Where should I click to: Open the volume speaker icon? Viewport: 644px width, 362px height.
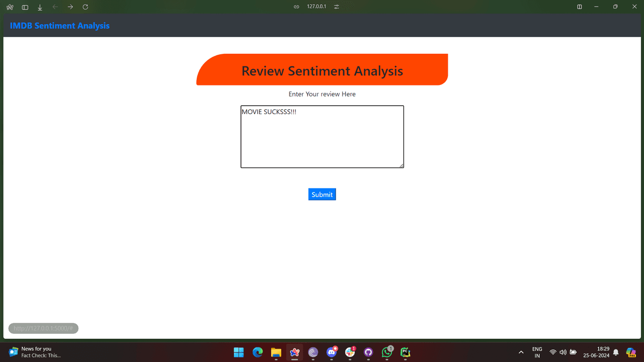coord(563,352)
